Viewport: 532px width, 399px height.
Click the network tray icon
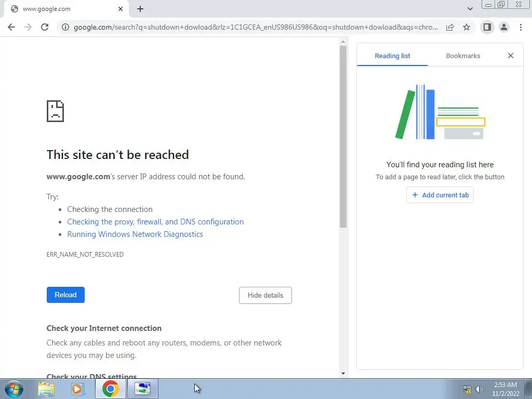[467, 389]
